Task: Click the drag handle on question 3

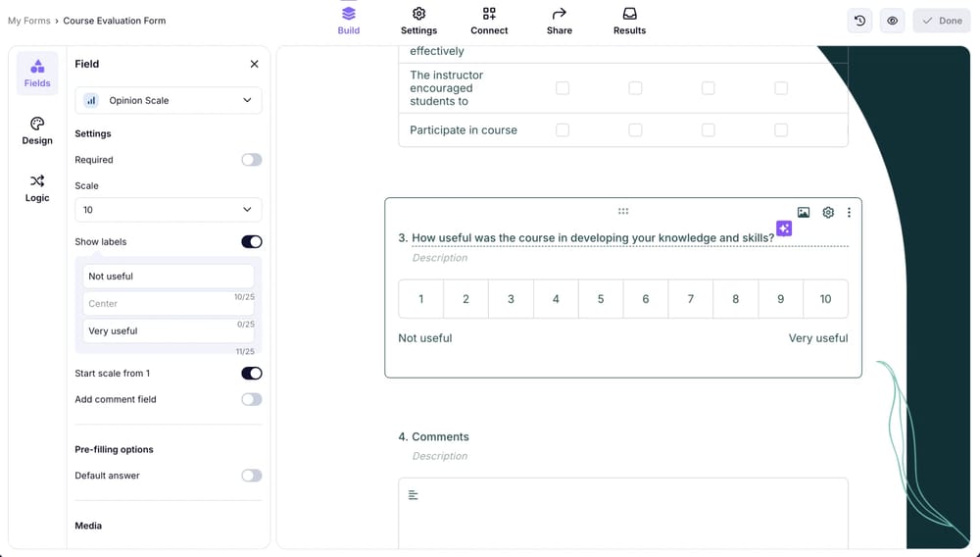Action: click(623, 211)
